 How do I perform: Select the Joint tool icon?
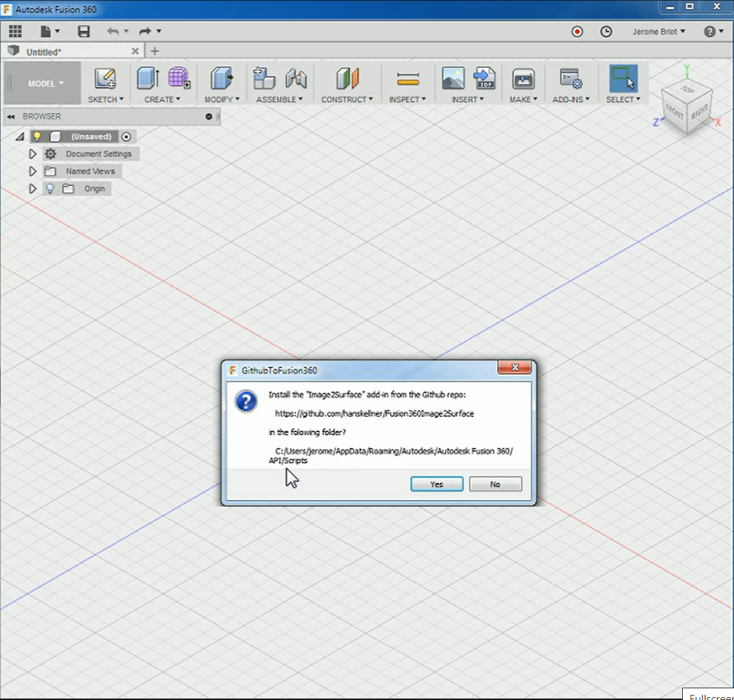coord(296,77)
